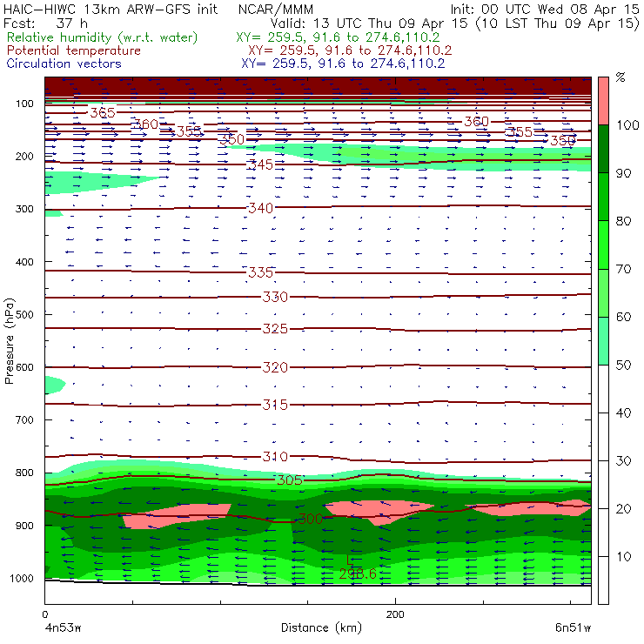The image size is (644, 644).
Task: Click the 300 contour label
Action: 310,519
